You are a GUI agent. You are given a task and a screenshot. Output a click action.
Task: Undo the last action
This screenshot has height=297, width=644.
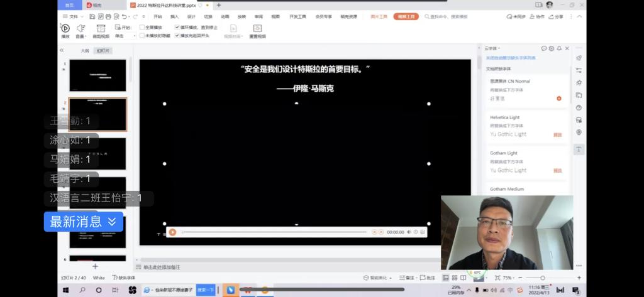124,16
